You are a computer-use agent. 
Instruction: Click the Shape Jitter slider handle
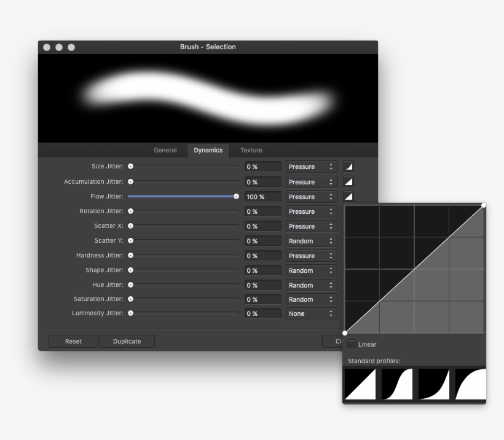tap(130, 270)
